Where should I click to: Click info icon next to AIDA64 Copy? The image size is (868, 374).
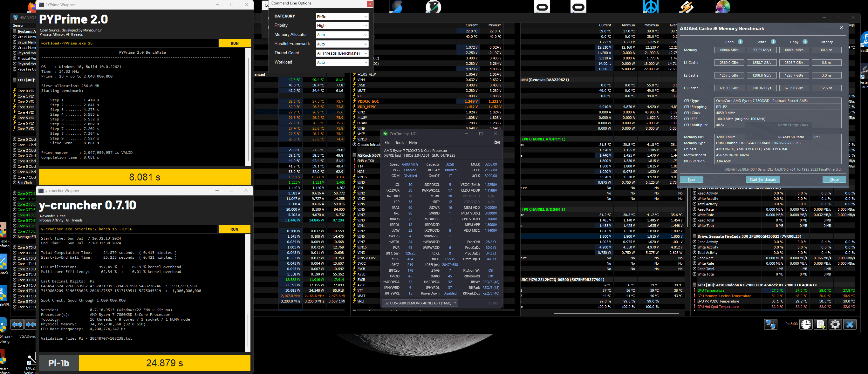[805, 42]
